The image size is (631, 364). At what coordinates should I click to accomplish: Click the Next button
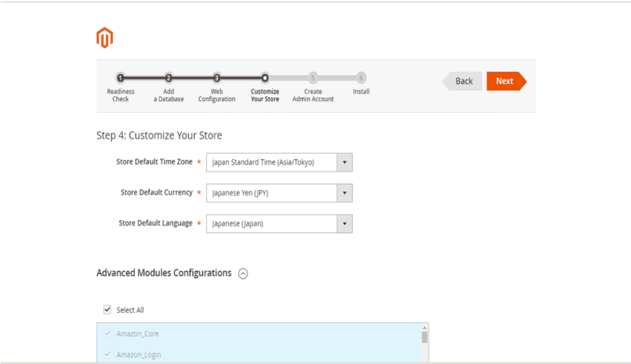(x=505, y=81)
